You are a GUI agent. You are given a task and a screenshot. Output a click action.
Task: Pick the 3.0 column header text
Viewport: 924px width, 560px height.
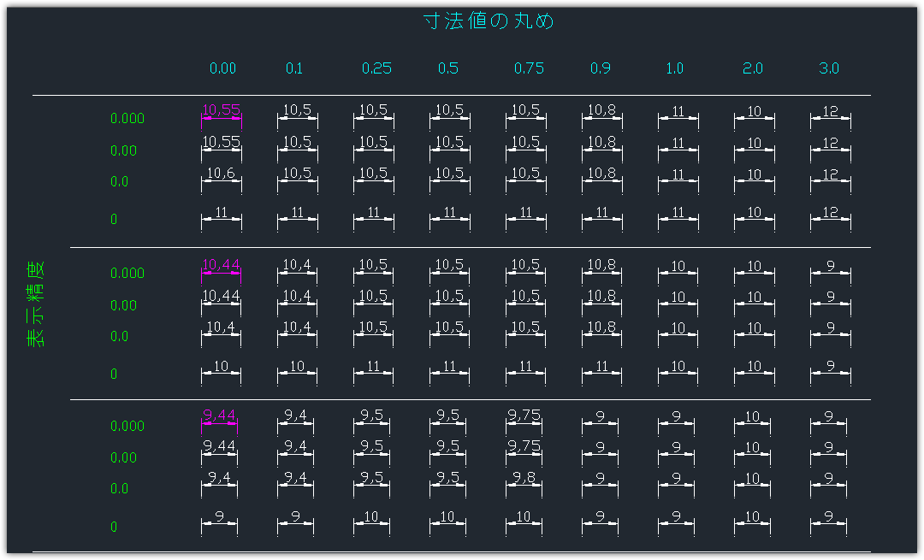tap(829, 68)
